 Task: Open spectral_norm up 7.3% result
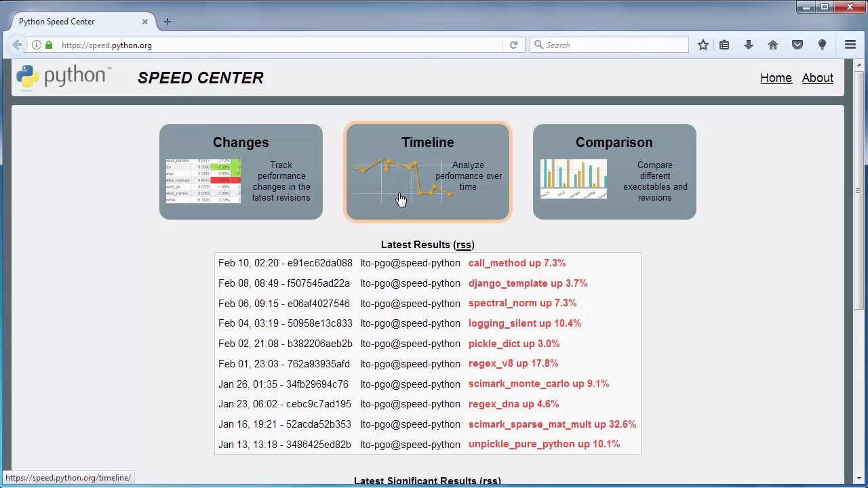pyautogui.click(x=522, y=303)
